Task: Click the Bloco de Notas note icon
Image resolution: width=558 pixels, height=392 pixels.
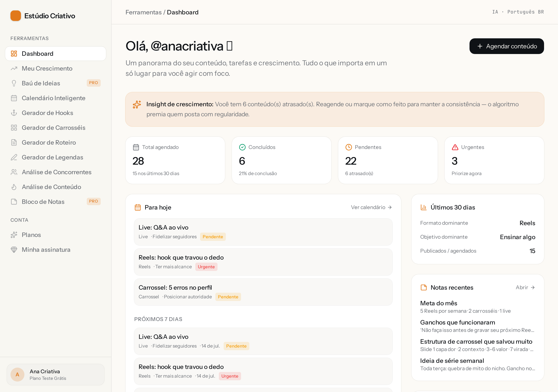Action: click(x=14, y=202)
